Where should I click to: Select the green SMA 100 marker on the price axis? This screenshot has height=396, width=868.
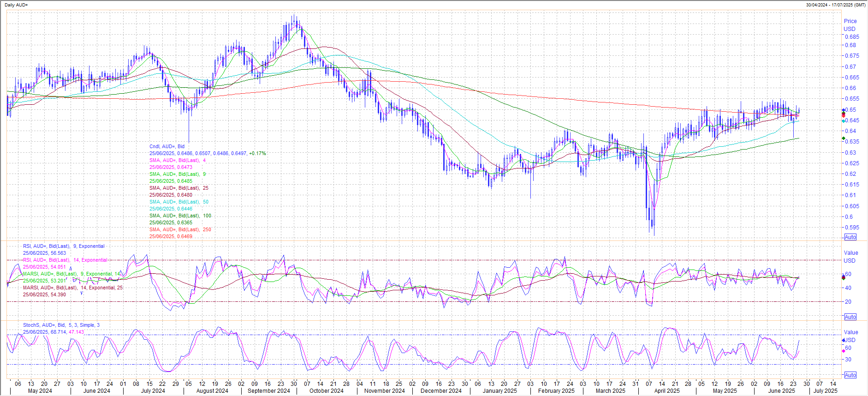tap(844, 138)
